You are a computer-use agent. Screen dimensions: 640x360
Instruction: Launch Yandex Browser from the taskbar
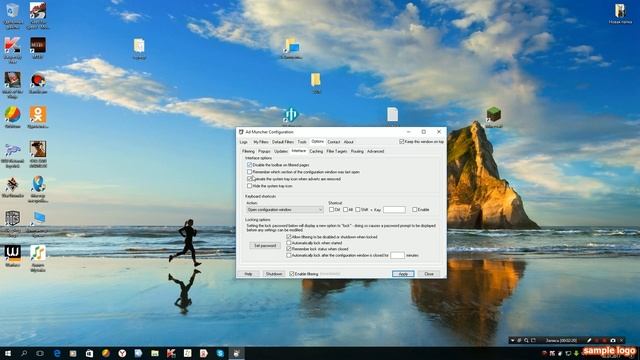pos(122,353)
